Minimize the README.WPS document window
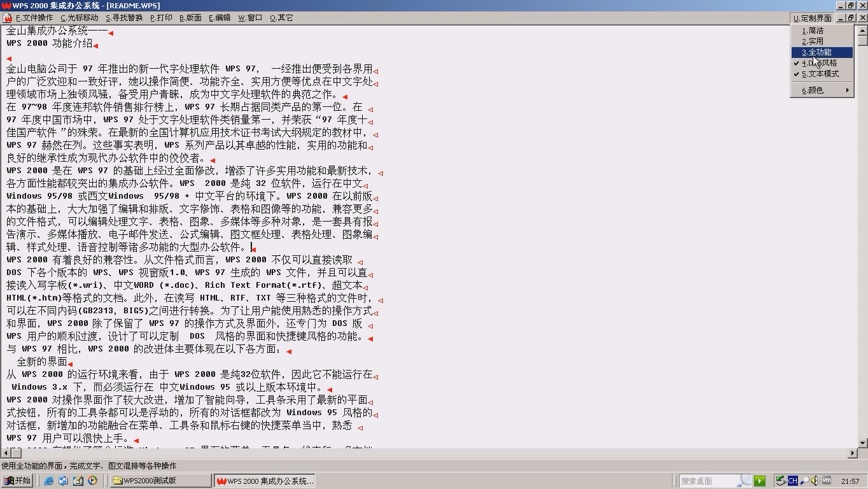Screen dimensions: 868x489 pos(841,18)
